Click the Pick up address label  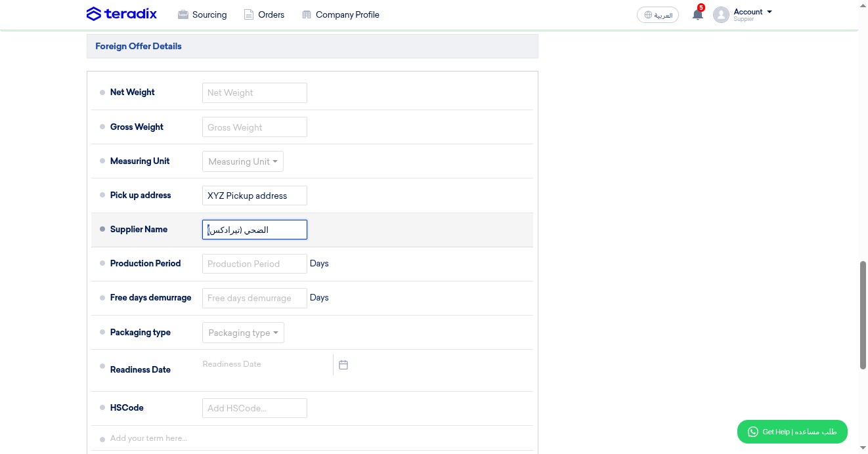(x=141, y=195)
